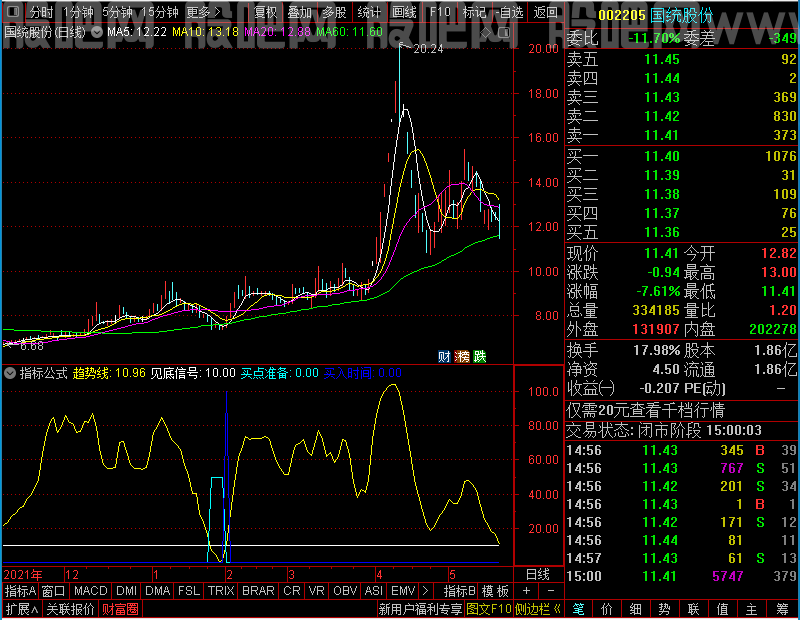This screenshot has width=800, height=620.
Task: Open the 指标A indicator group
Action: [x=20, y=591]
